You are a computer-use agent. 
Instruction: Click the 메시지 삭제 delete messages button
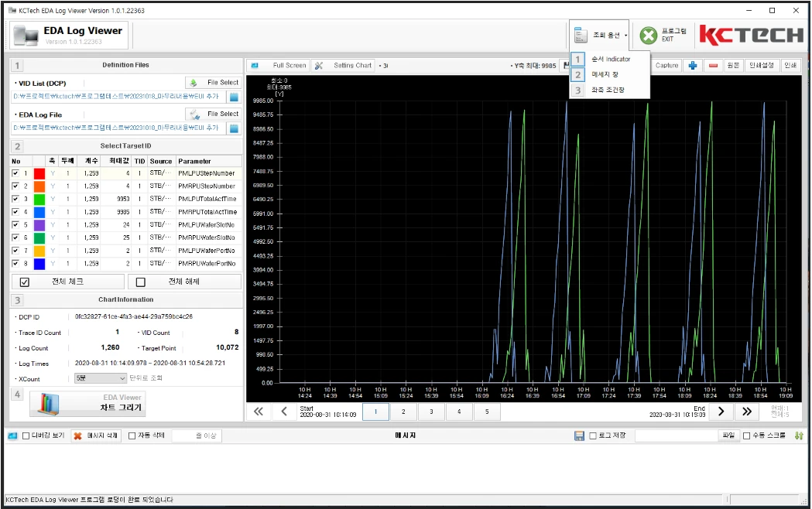(x=96, y=436)
